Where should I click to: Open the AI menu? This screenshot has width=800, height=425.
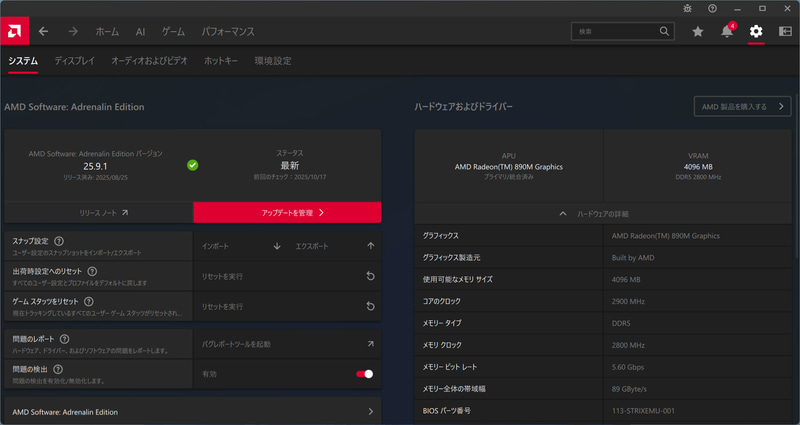click(140, 32)
